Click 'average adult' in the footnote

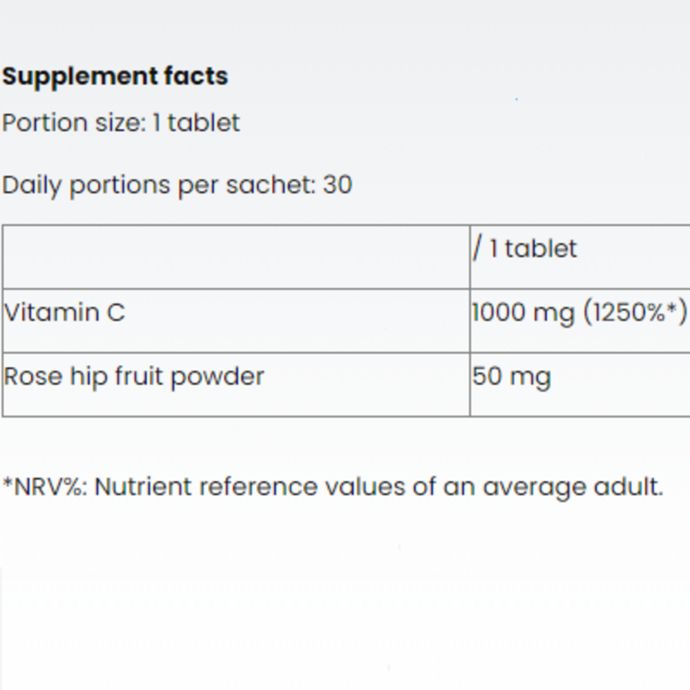tap(573, 487)
